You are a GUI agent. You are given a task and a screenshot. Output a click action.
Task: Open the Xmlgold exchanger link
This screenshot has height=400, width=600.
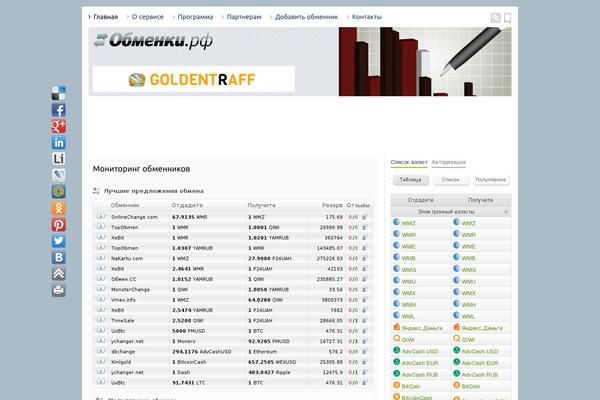coord(121,362)
